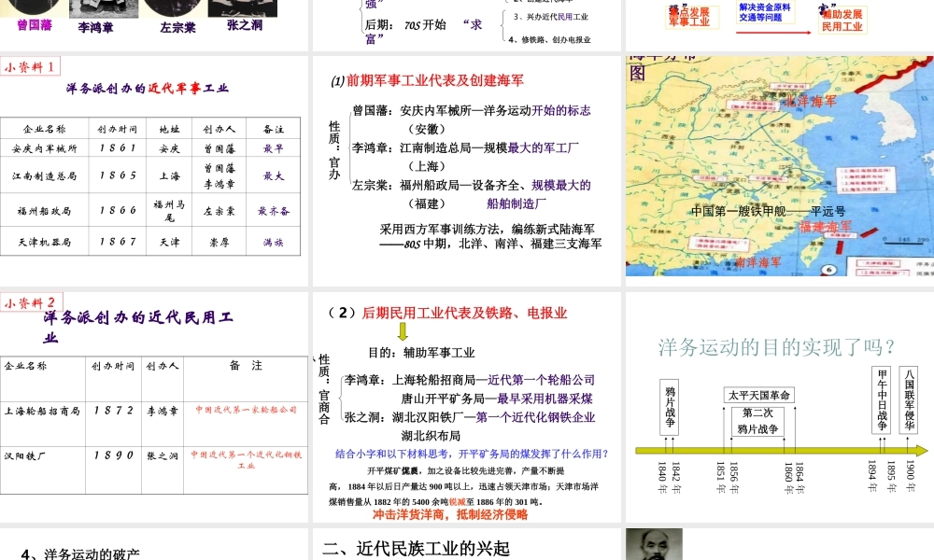934x560 pixels.
Task: Select the 1866 cell in the military table
Action: click(118, 210)
